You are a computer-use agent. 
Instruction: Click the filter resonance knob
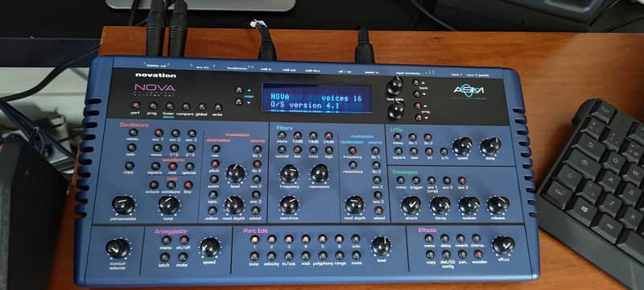(x=320, y=173)
